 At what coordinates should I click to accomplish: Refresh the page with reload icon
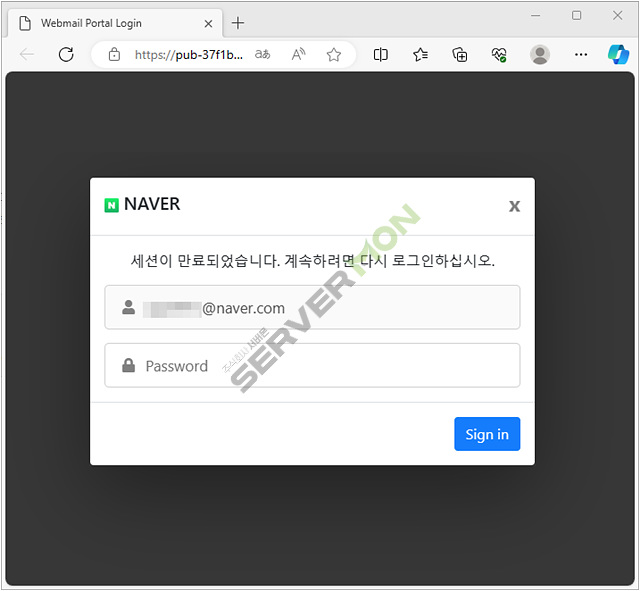66,54
